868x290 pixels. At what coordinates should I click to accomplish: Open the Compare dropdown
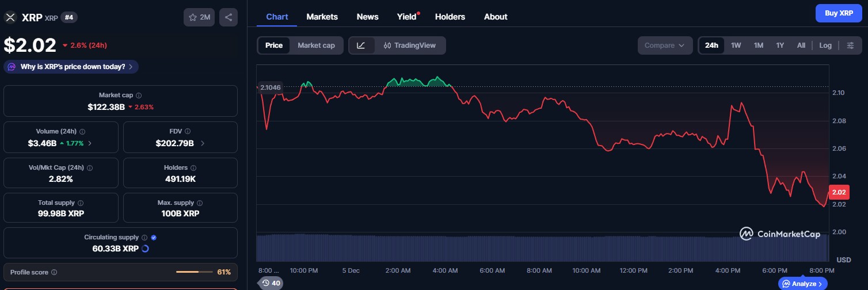665,45
